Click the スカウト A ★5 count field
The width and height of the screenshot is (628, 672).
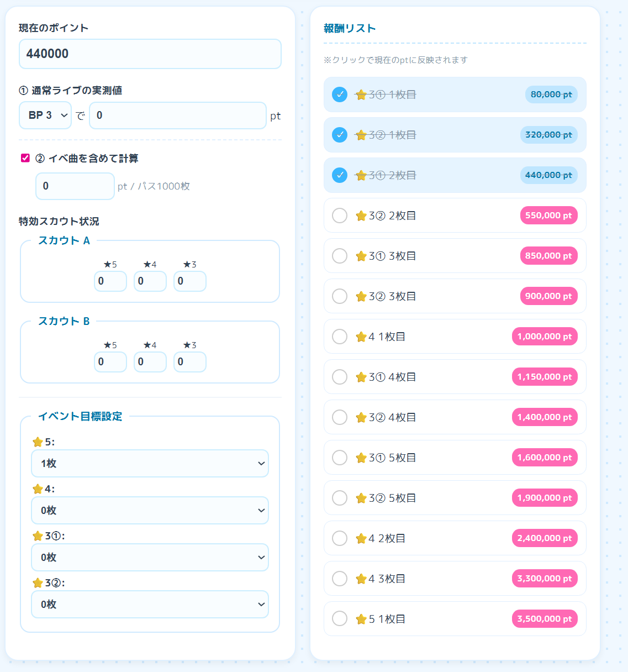(x=110, y=281)
